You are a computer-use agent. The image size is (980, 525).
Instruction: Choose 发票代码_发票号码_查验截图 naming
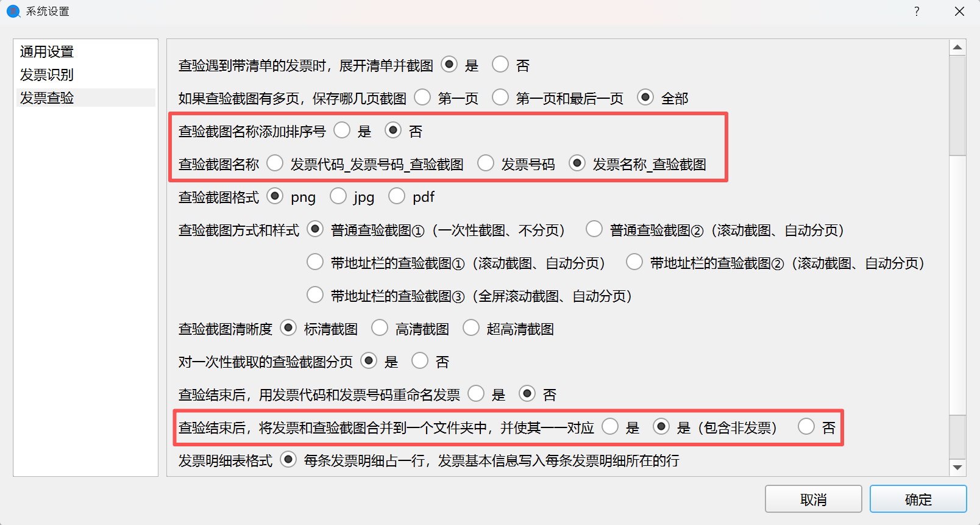coord(275,163)
